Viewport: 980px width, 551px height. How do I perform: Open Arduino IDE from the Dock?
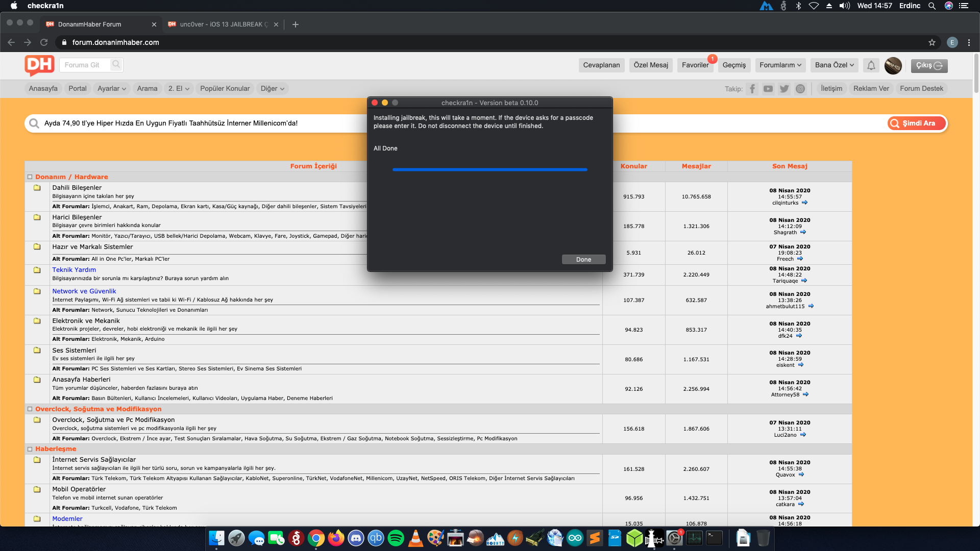[575, 538]
